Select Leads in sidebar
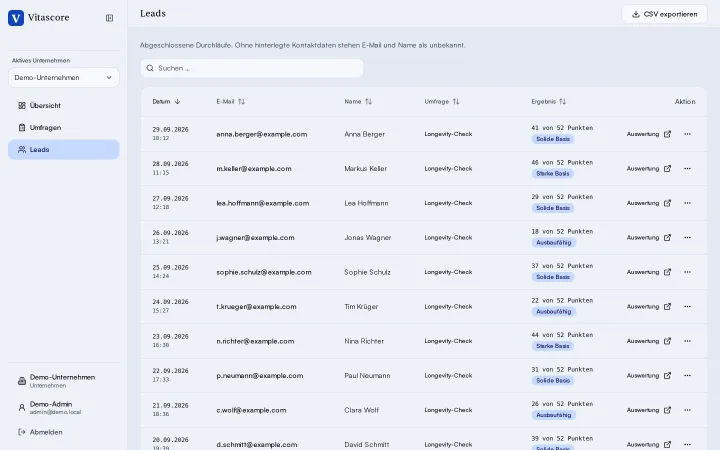The image size is (720, 450). coord(64,150)
